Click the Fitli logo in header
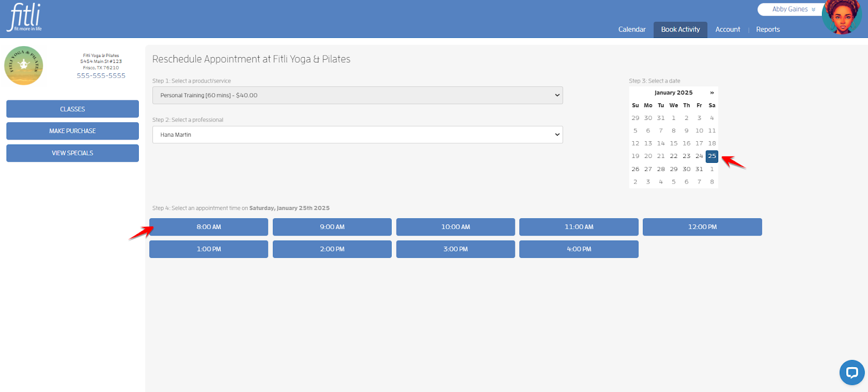Viewport: 868px width, 392px height. tap(25, 17)
